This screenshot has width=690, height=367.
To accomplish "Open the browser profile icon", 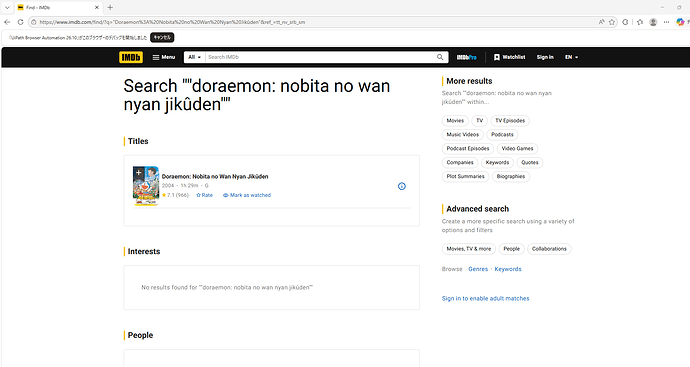I will (x=653, y=22).
